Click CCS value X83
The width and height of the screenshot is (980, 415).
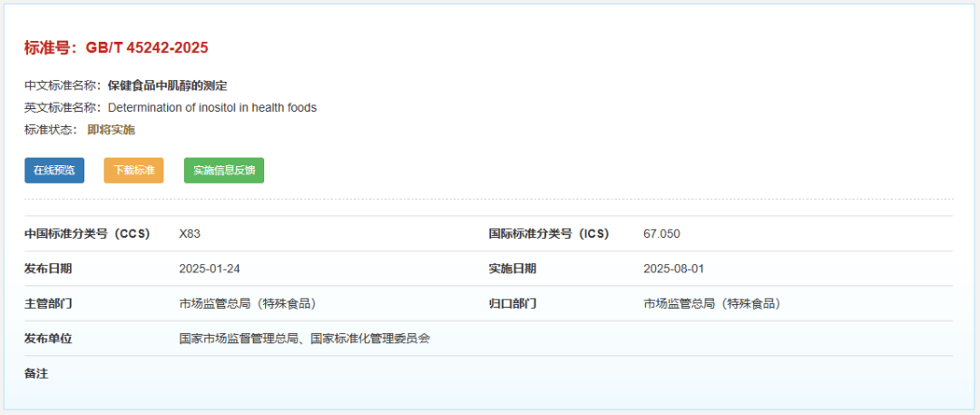[190, 234]
